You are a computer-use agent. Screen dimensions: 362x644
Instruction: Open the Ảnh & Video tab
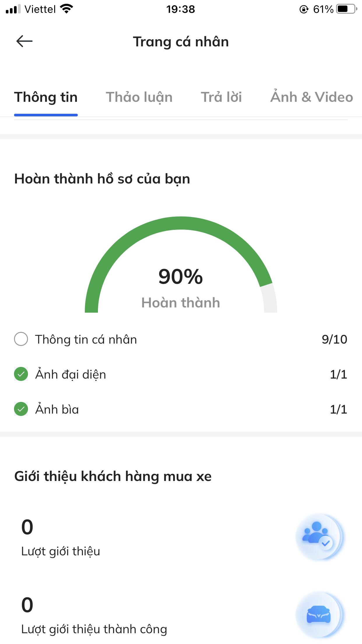coord(311,97)
